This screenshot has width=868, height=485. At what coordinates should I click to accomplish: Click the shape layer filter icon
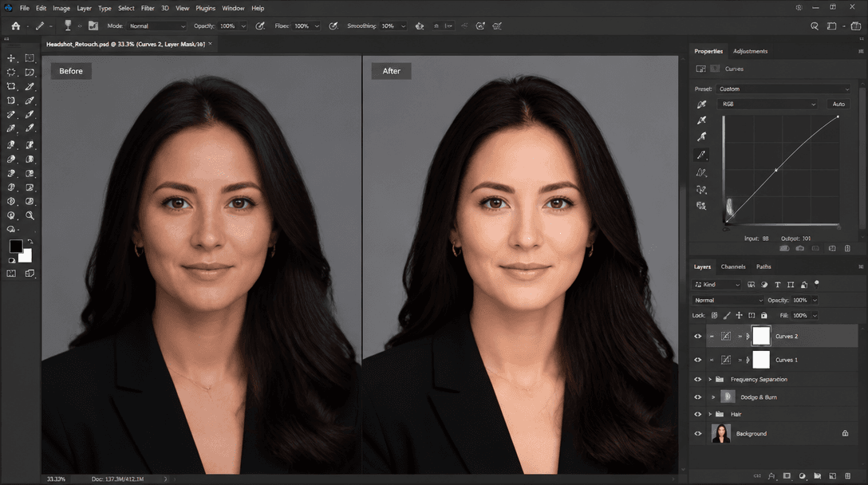[791, 285]
